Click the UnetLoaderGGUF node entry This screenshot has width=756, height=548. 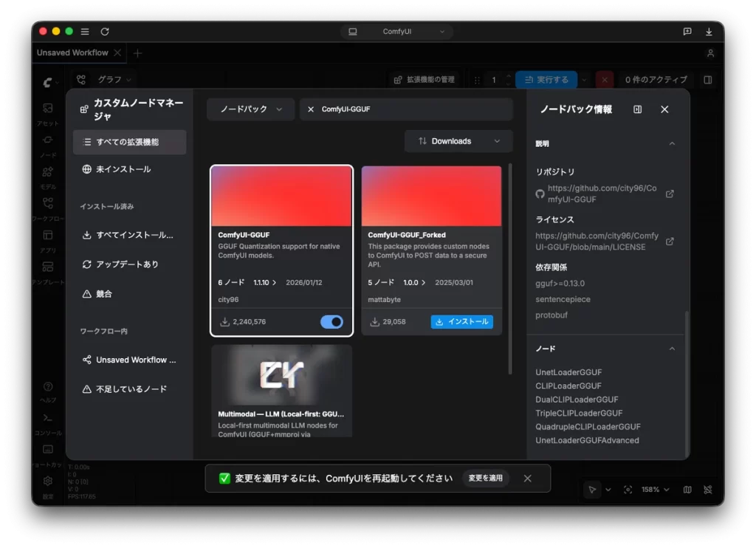click(568, 372)
